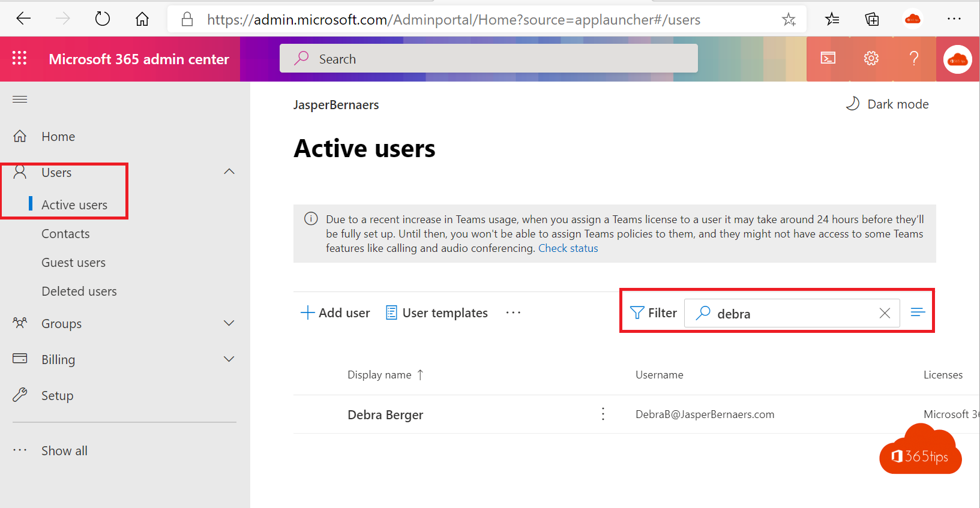Click the Setup wrench icon
Viewport: 980px width, 508px height.
(x=20, y=395)
